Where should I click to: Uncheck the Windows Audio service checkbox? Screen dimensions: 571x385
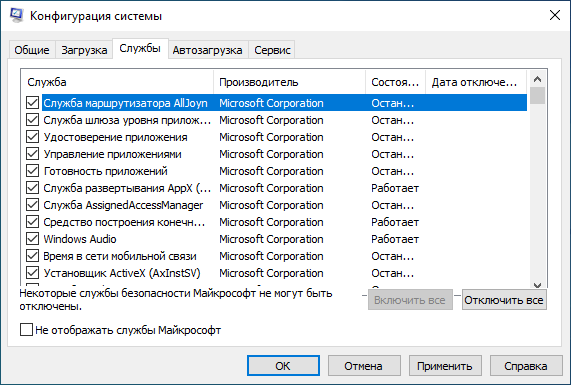(x=32, y=239)
